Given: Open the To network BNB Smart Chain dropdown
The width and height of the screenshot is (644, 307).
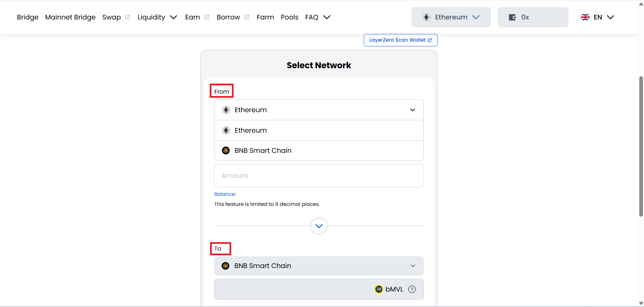Looking at the screenshot, I should click(x=318, y=266).
